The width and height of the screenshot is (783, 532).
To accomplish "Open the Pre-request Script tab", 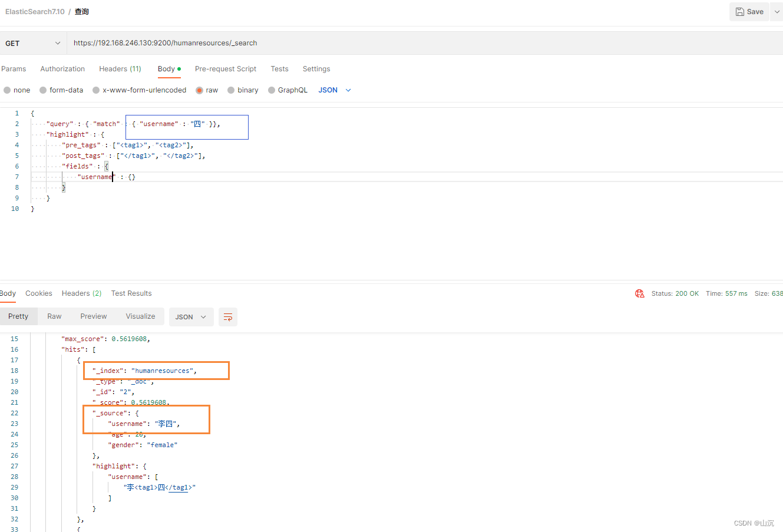I will click(x=226, y=69).
